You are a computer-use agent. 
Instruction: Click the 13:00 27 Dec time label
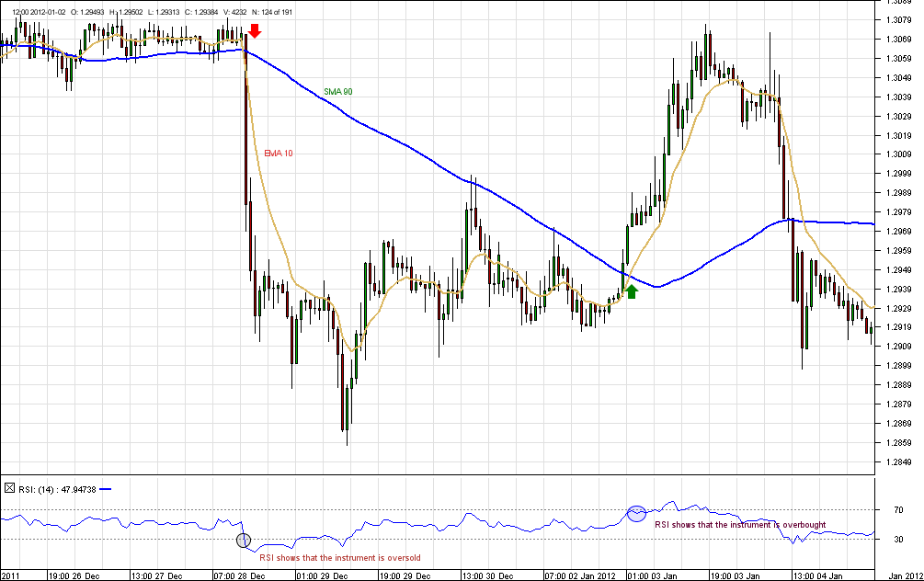pyautogui.click(x=156, y=575)
